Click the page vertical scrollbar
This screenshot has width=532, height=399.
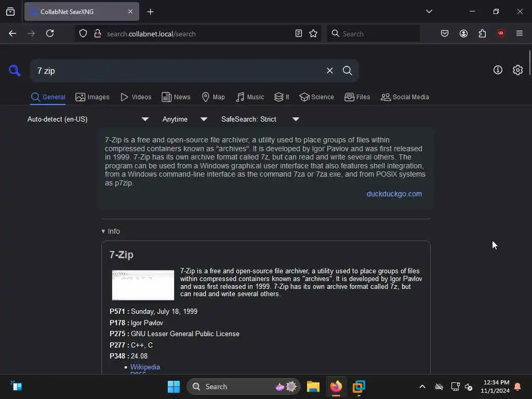pos(529,63)
